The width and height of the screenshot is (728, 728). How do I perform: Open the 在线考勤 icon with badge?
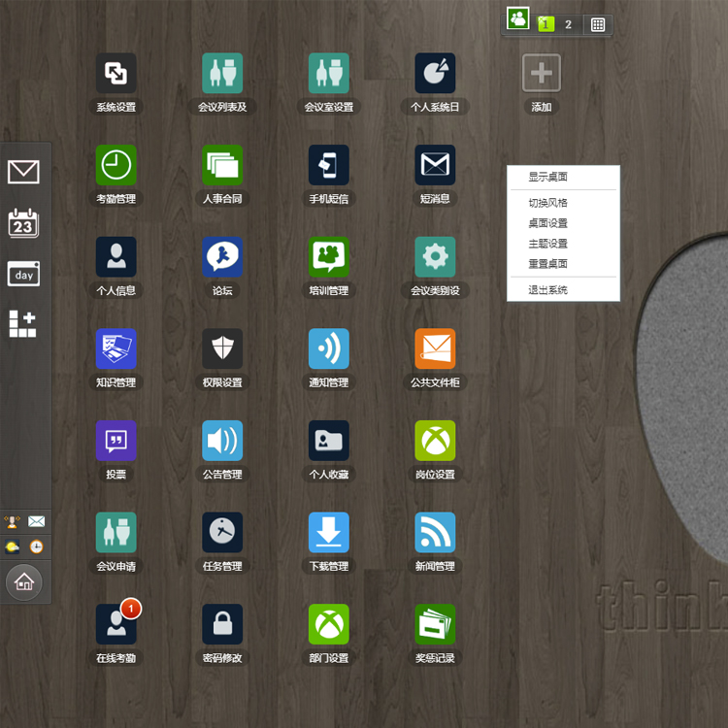pyautogui.click(x=116, y=624)
